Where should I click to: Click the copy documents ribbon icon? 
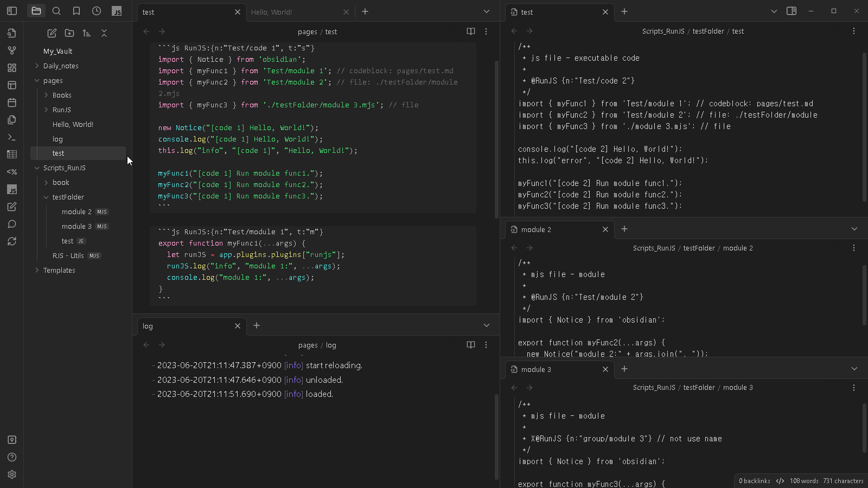click(12, 120)
